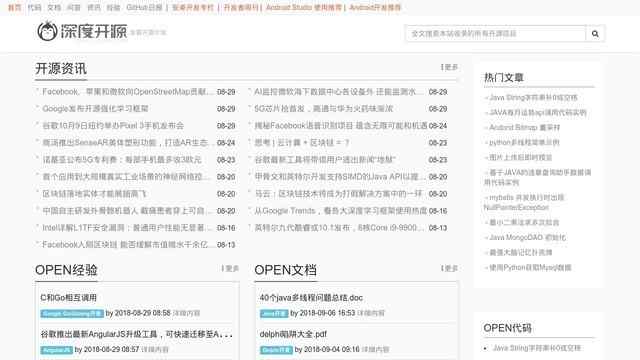Click the Google Go tag badge
This screenshot has height=360, width=640.
coord(72,313)
